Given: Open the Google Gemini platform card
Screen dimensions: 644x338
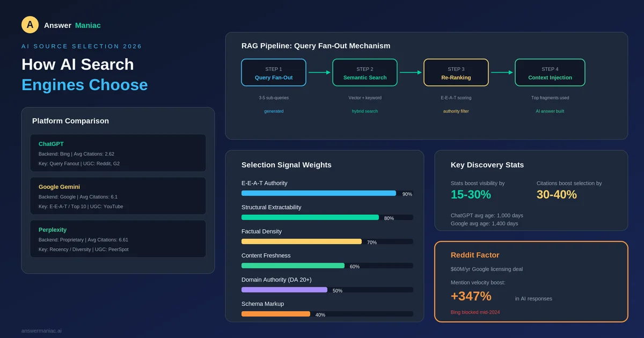Looking at the screenshot, I should (x=118, y=196).
